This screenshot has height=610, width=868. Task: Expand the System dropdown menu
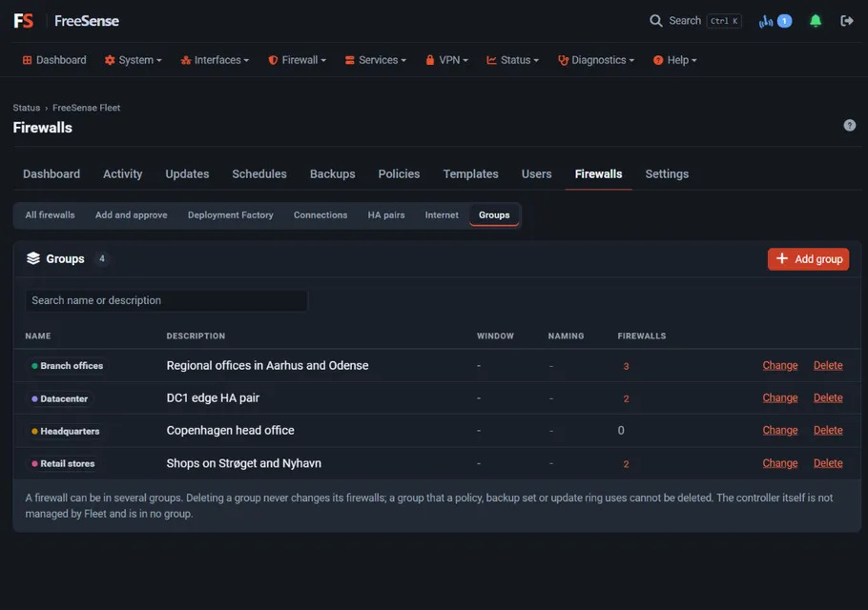(x=133, y=60)
